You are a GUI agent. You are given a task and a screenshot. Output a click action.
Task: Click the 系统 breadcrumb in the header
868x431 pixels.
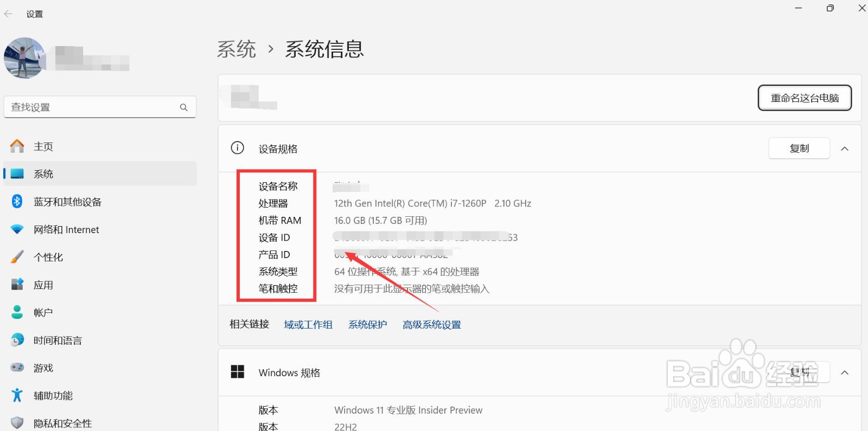[237, 49]
